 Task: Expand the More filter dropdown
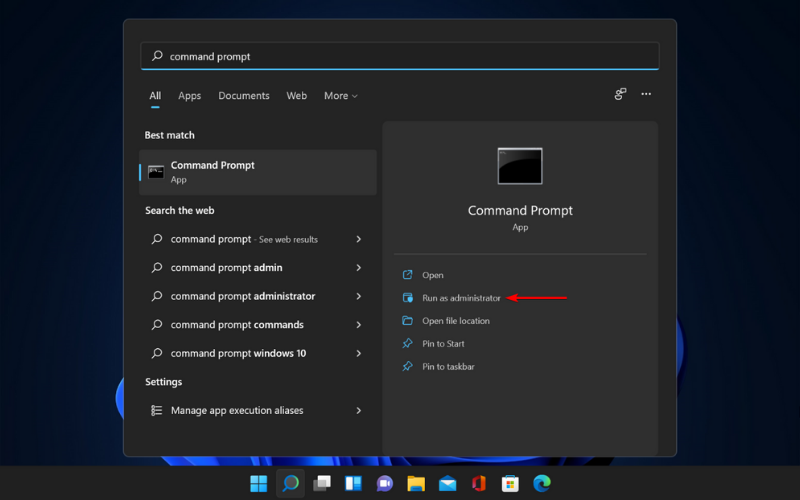(x=341, y=96)
